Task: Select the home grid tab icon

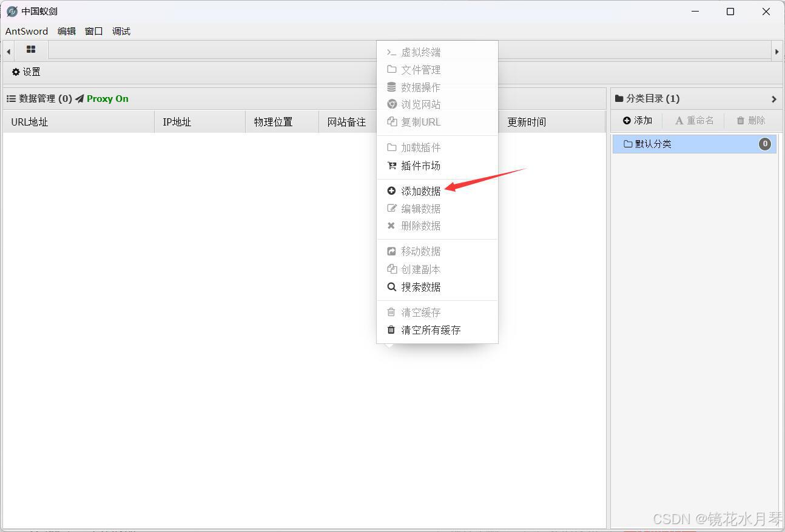Action: tap(31, 50)
